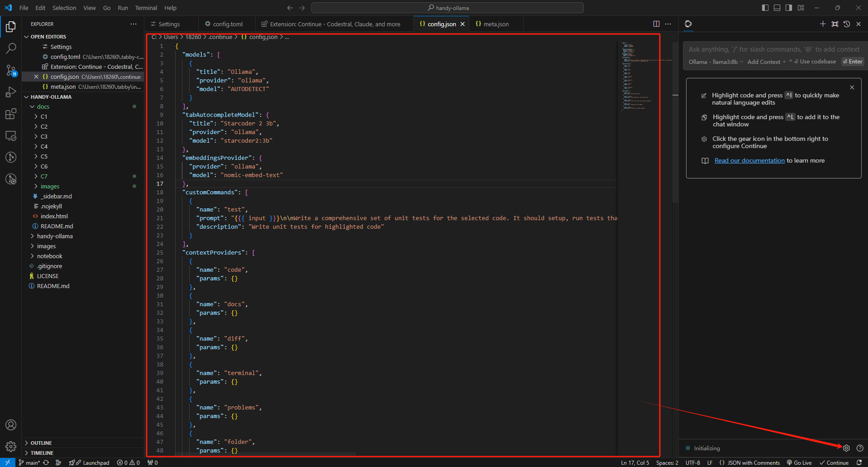Open the Source Control view
868x467 pixels.
(x=11, y=70)
